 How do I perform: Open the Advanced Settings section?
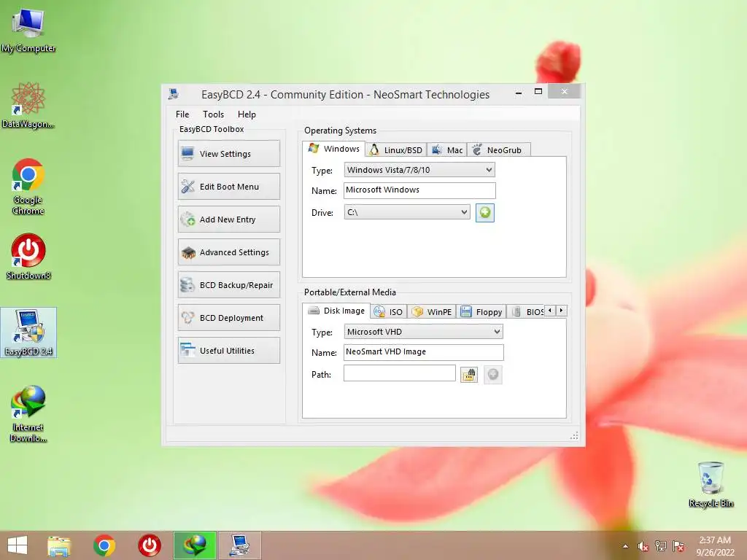click(x=228, y=252)
